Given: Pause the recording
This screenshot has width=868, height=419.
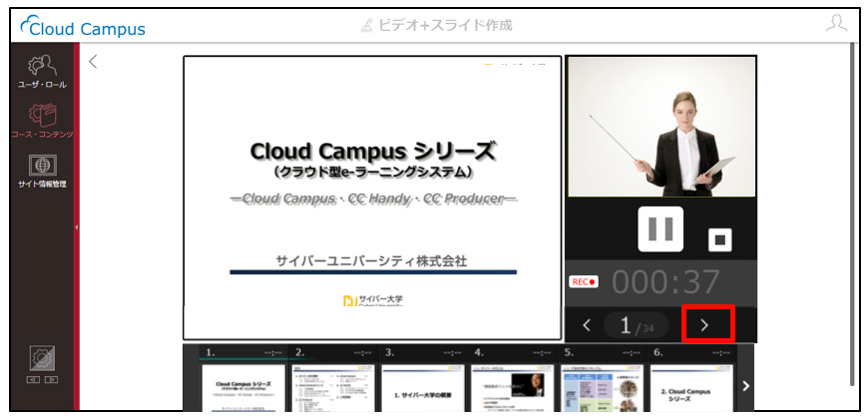Looking at the screenshot, I should (660, 228).
